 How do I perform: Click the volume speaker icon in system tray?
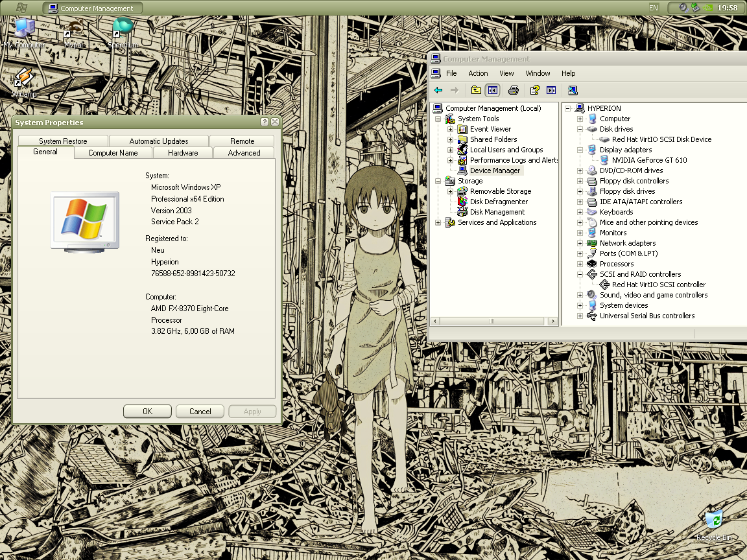point(683,8)
